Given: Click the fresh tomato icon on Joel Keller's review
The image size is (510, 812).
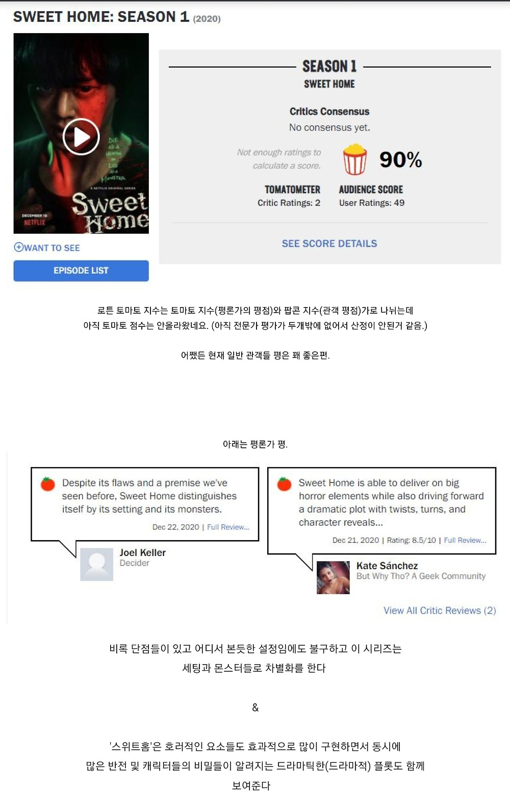Looking at the screenshot, I should point(48,483).
